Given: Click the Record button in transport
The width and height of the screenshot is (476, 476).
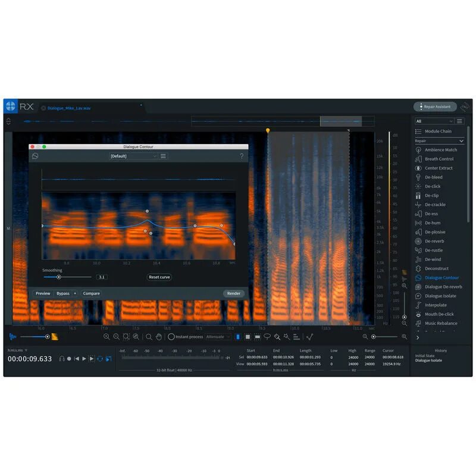Looking at the screenshot, I should [x=69, y=359].
